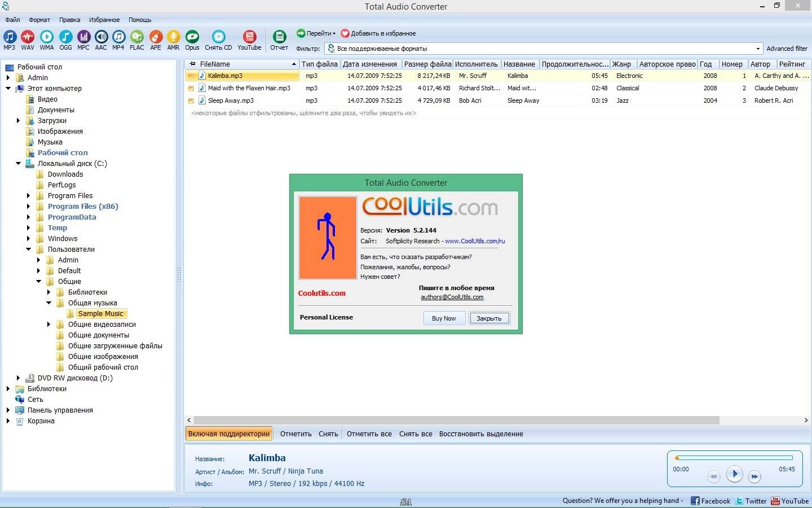
Task: Collapse the Этот компьютер tree node
Action: click(x=8, y=89)
